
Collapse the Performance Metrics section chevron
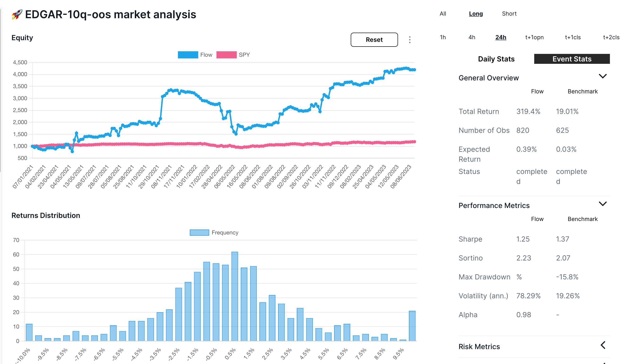point(603,204)
